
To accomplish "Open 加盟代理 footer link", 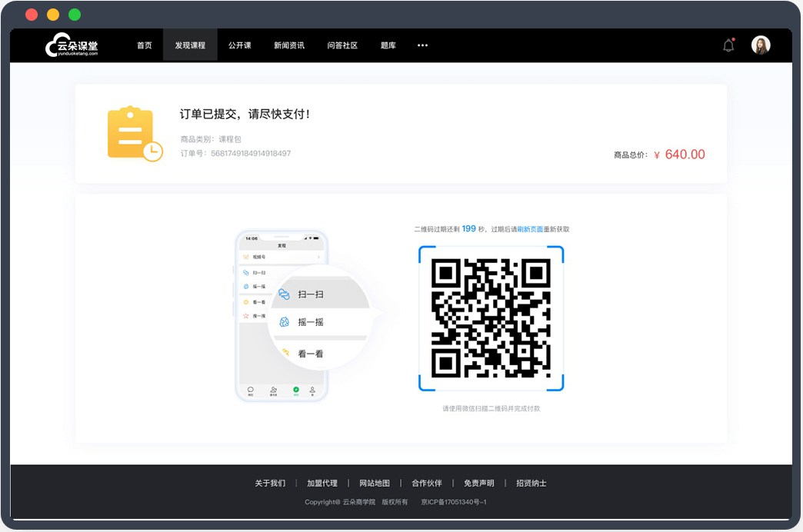I will tap(322, 483).
